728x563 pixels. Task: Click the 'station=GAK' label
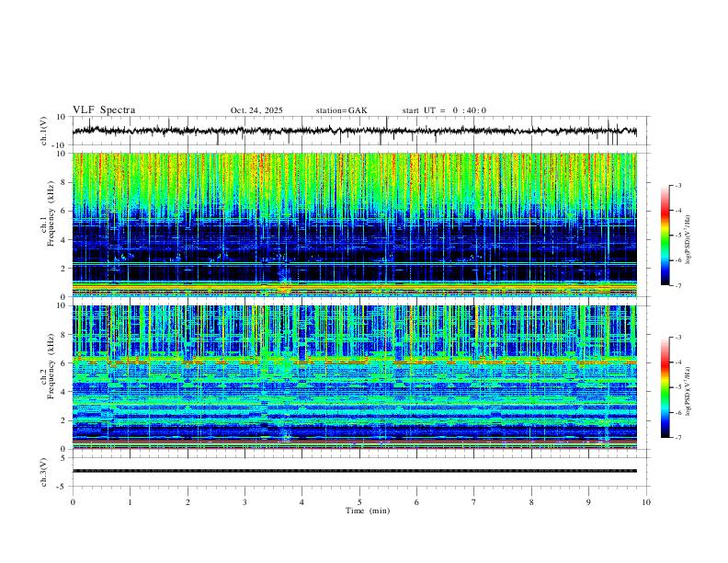pos(341,110)
